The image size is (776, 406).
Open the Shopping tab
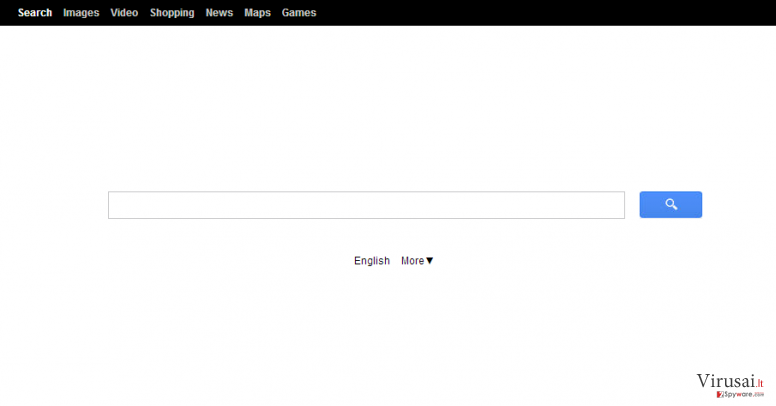point(172,13)
